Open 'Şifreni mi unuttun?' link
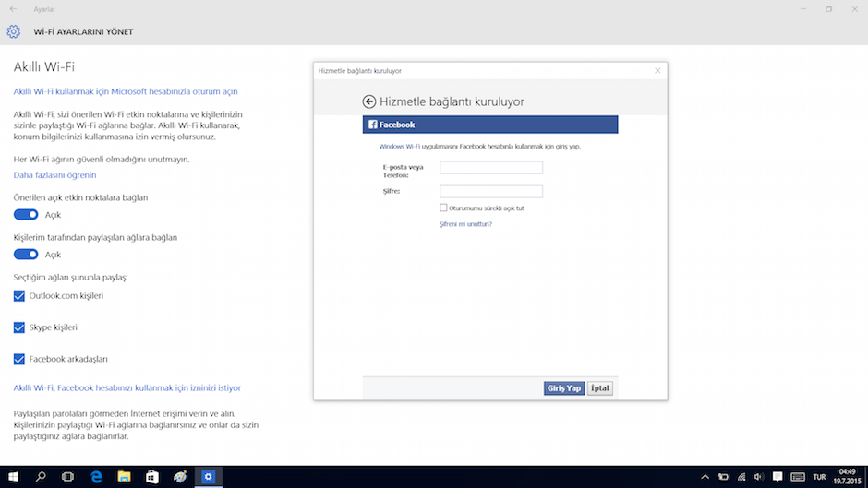 coord(465,224)
